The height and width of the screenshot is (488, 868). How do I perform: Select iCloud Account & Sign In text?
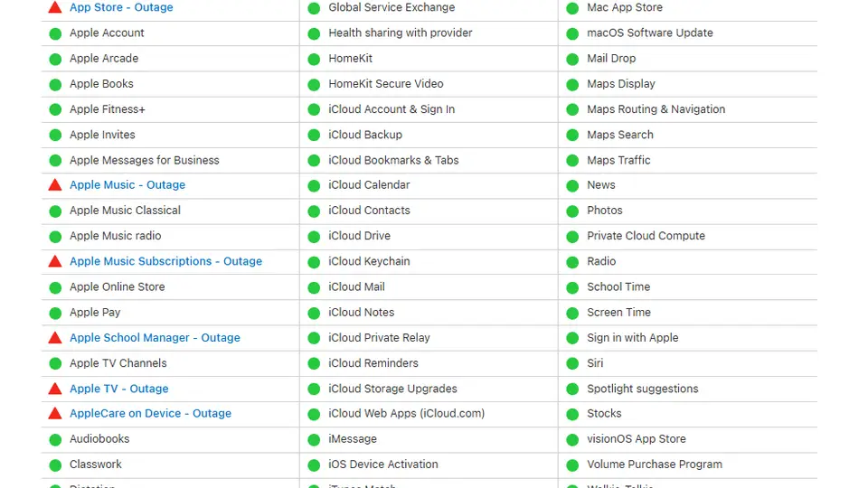392,109
